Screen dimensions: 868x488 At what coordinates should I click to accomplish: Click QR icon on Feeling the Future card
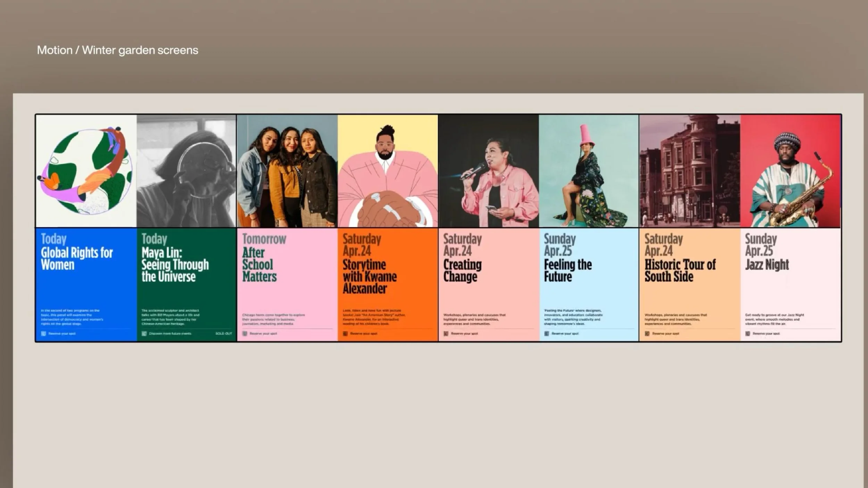pos(546,334)
